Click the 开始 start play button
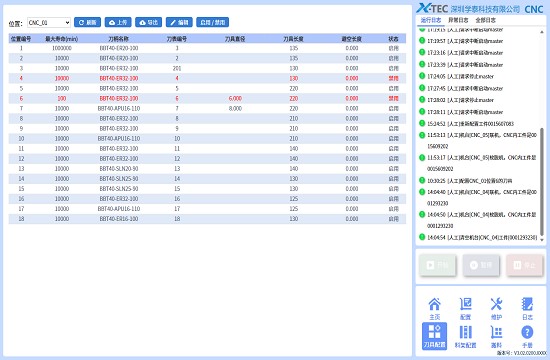The height and width of the screenshot is (360, 550). point(437,265)
